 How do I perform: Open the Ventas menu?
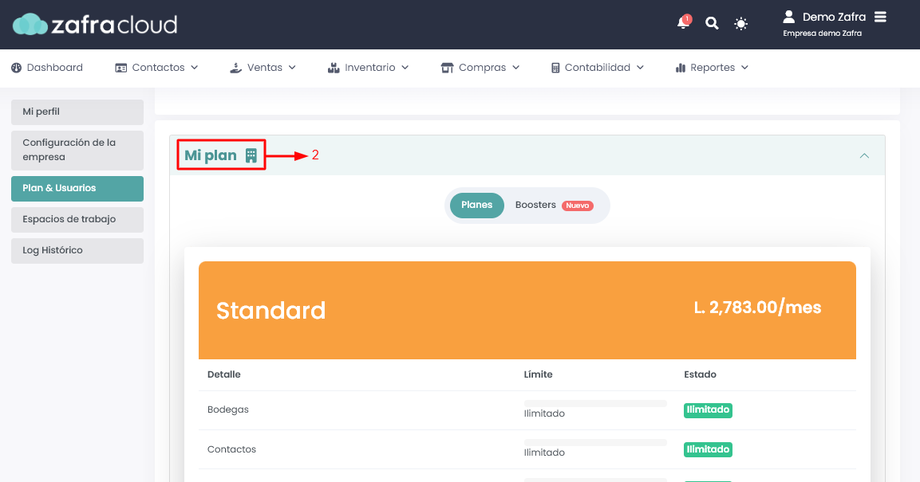point(263,68)
